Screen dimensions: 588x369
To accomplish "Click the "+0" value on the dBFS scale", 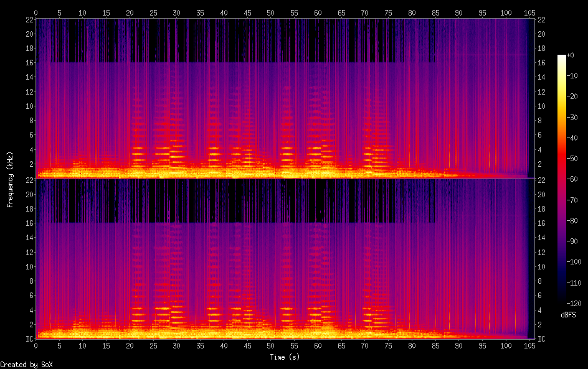I will [571, 55].
